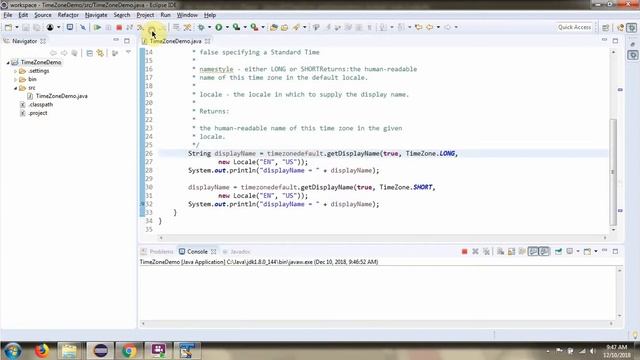This screenshot has height=360, width=640.
Task: Expand the bin folder node
Action: 16,80
